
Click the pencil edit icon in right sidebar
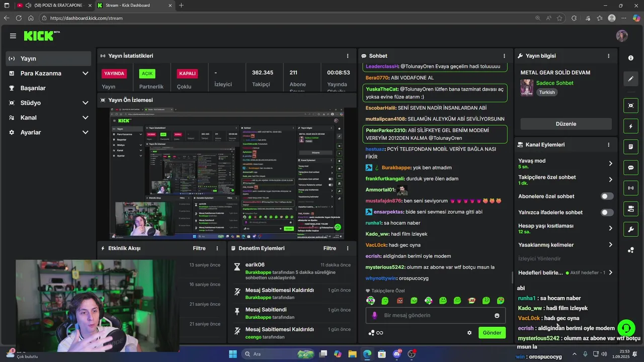(x=631, y=79)
